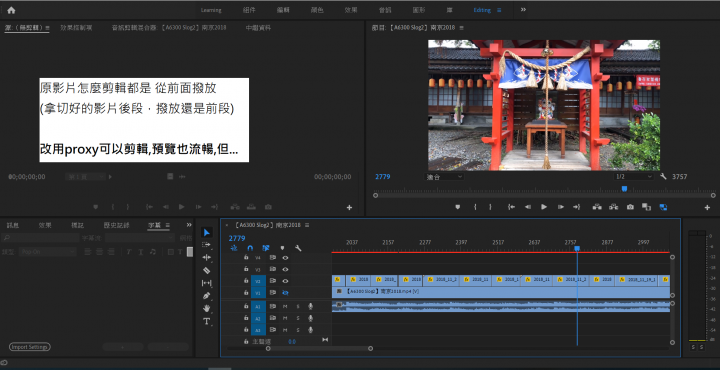Open Program monitor panel menu
This screenshot has width=720, height=370.
461,28
